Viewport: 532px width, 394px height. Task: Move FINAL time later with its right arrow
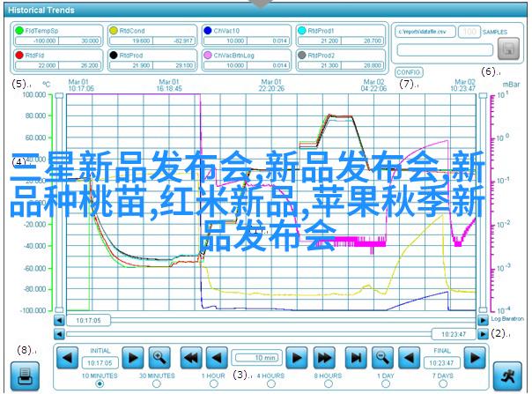[475, 358]
